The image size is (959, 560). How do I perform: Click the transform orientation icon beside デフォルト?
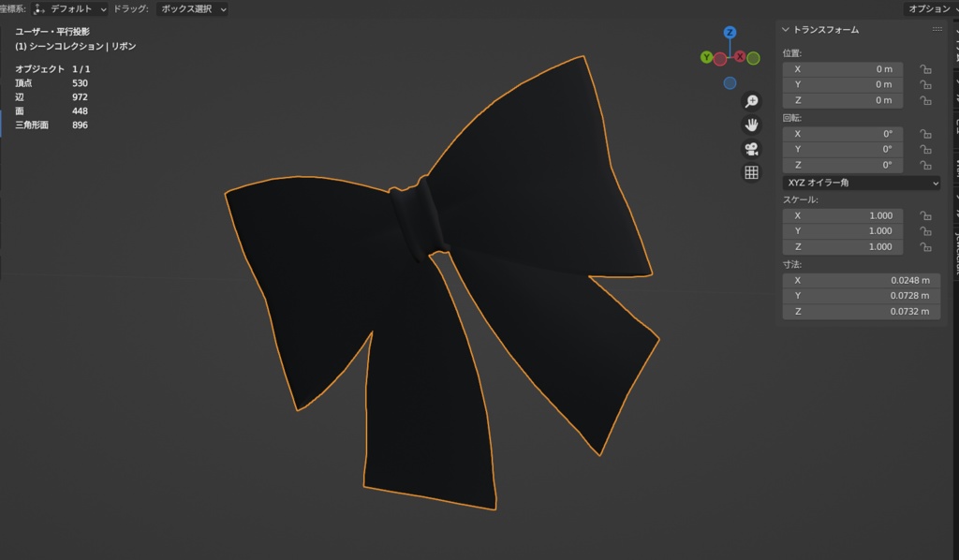(39, 9)
